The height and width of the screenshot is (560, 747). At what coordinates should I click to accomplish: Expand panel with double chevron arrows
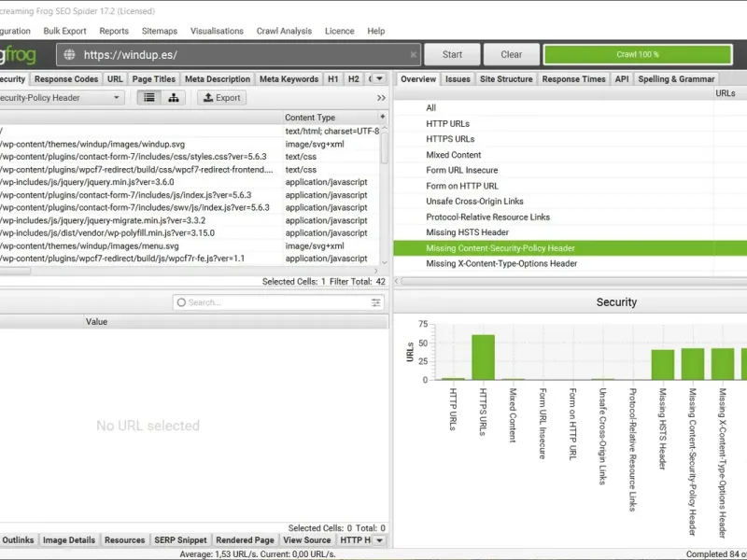tap(381, 98)
